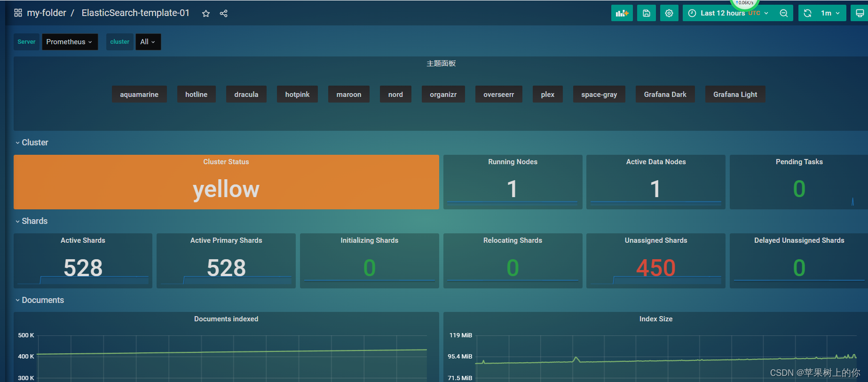
Task: Apply the aquamarine theme
Action: pyautogui.click(x=139, y=95)
